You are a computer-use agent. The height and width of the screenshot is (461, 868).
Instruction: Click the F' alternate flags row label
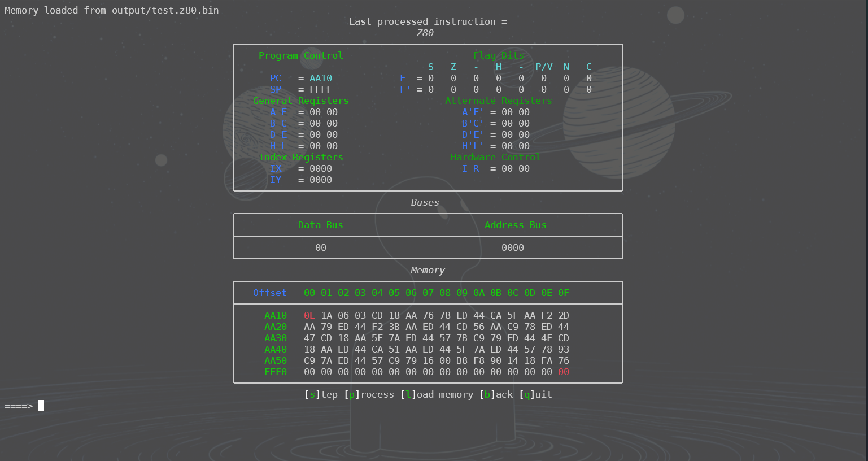coord(405,89)
